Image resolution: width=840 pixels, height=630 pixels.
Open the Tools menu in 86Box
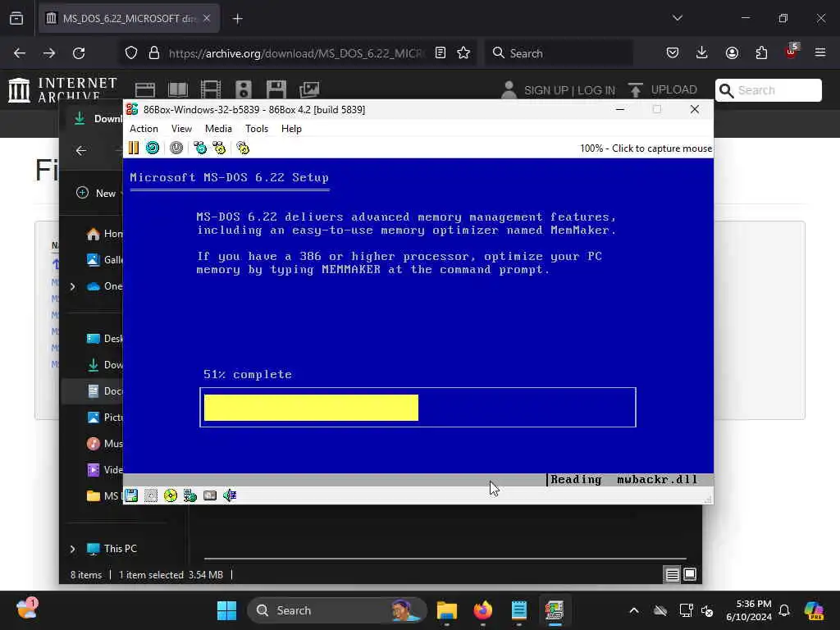click(257, 129)
